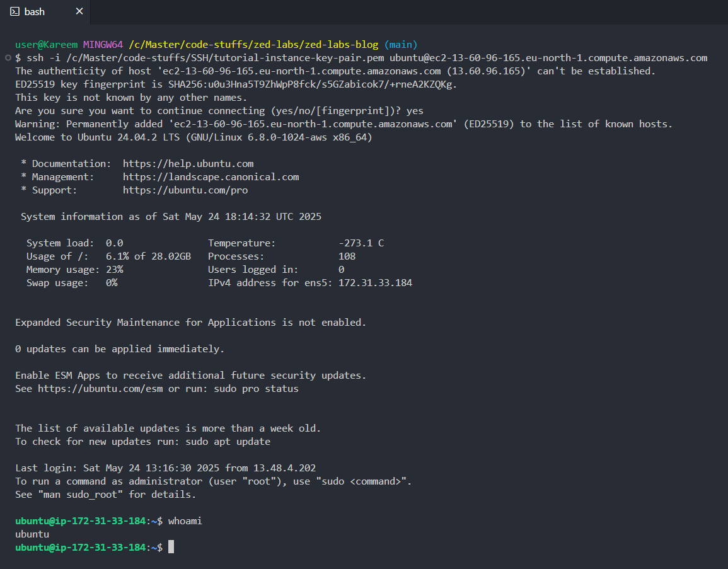Screen dimensions: 728x569
Task: Open the https://ubuntu.com/pro support link
Action: [x=185, y=190]
